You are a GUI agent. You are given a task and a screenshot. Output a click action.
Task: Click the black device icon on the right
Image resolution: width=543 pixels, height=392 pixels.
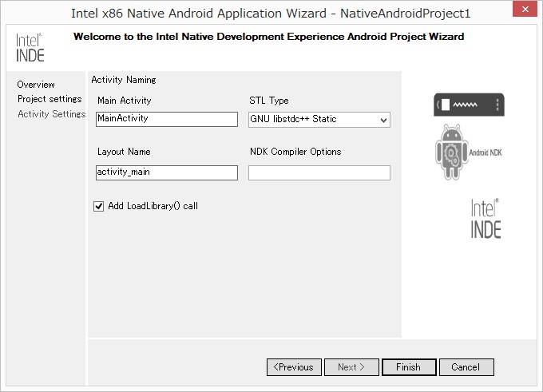coord(469,105)
